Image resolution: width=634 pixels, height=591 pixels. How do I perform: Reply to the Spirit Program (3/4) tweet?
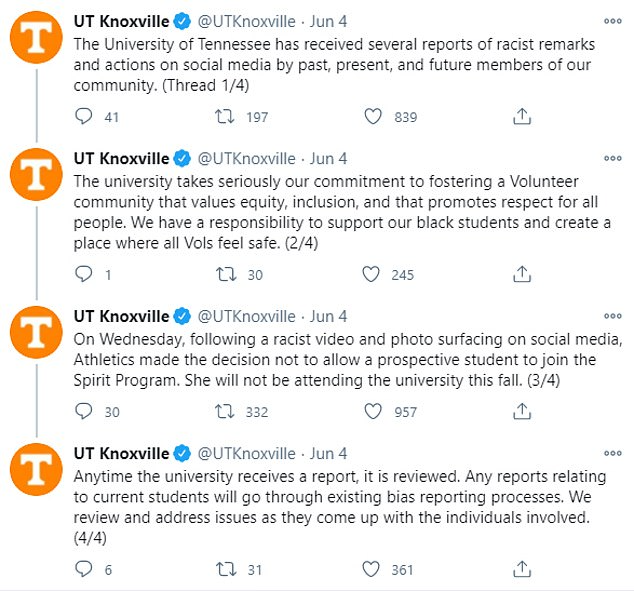pyautogui.click(x=84, y=411)
